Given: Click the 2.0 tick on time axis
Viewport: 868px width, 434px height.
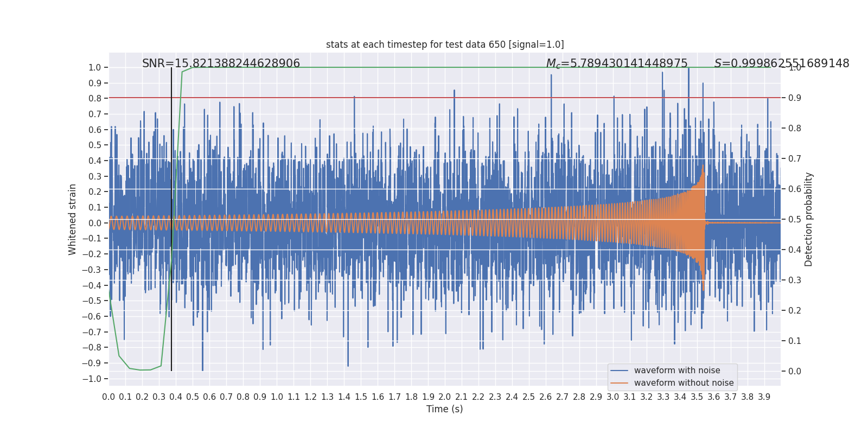Looking at the screenshot, I should click(445, 397).
